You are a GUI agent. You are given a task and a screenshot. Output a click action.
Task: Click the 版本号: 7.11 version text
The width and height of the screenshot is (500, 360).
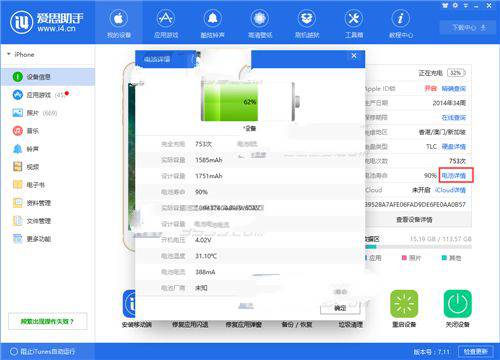432,352
